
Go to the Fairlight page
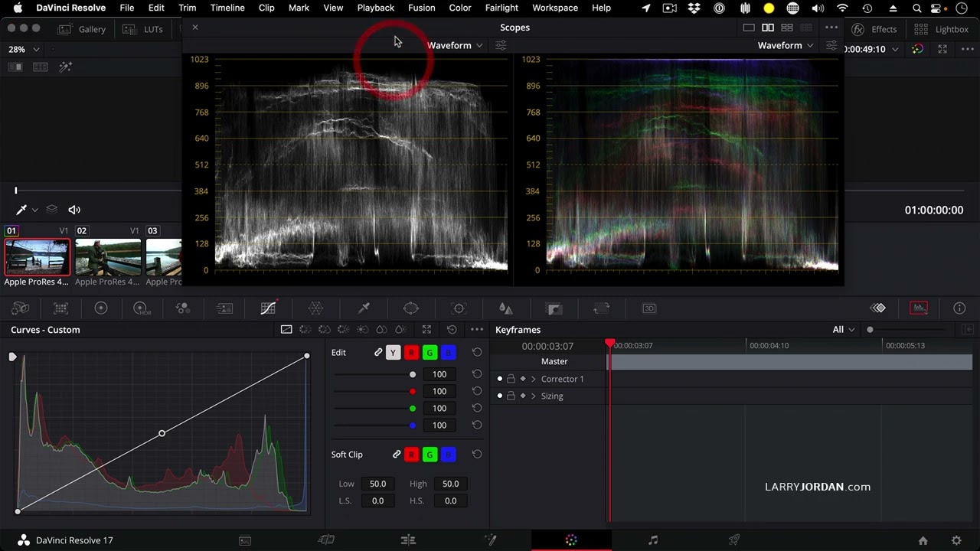653,540
